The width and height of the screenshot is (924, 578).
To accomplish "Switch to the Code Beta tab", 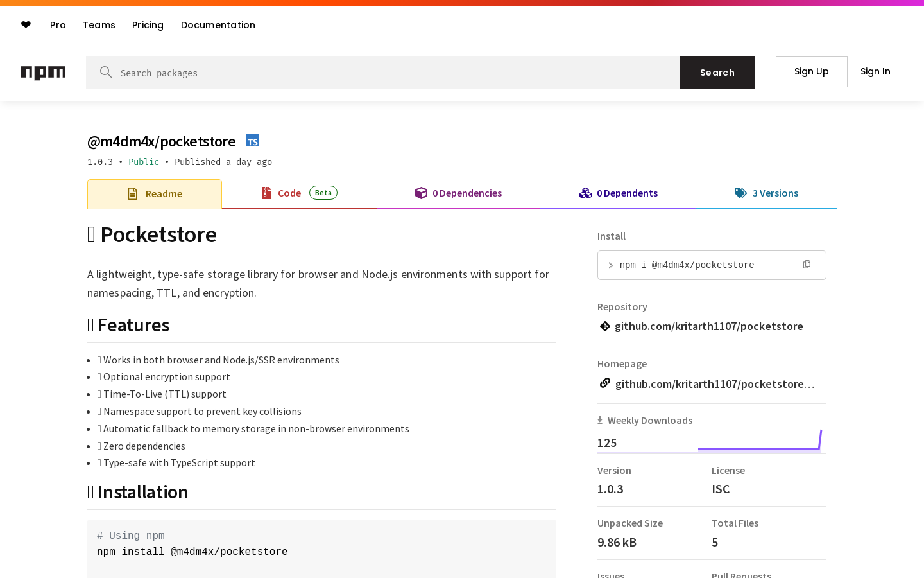I will [x=299, y=193].
